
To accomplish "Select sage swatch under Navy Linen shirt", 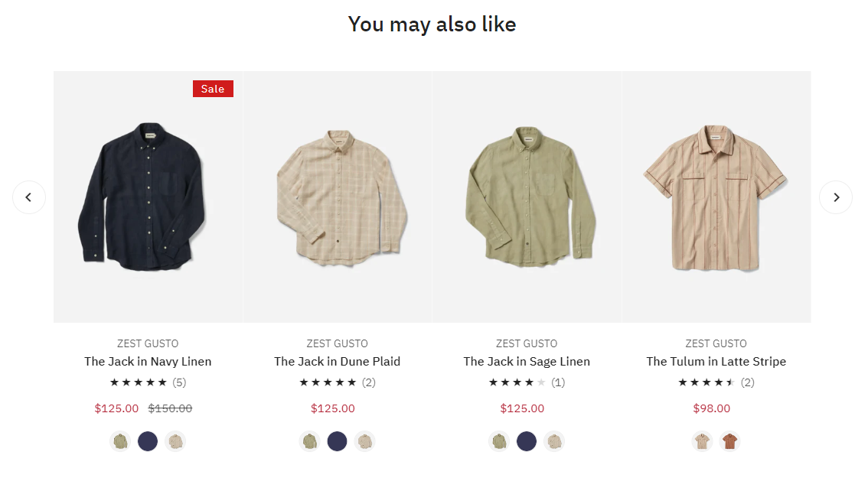I will [x=120, y=441].
